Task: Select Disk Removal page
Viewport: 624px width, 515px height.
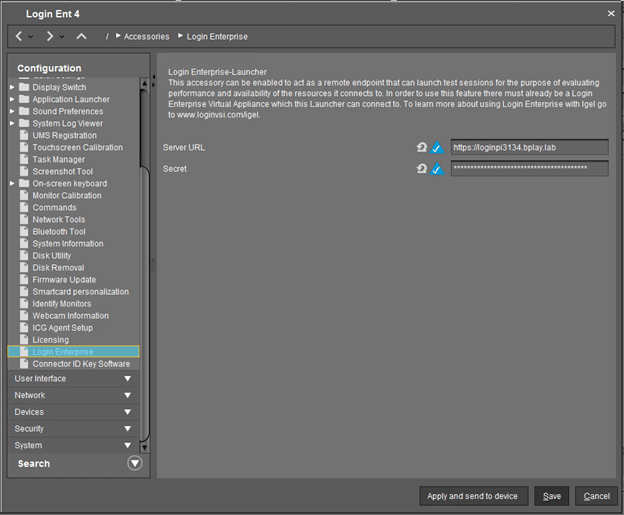Action: pyautogui.click(x=58, y=267)
